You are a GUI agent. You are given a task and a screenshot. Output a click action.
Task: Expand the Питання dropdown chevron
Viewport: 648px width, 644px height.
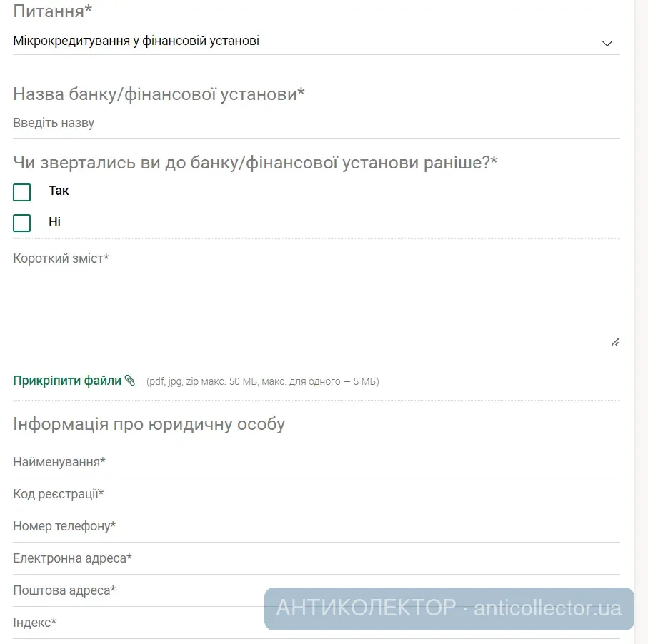pyautogui.click(x=607, y=43)
